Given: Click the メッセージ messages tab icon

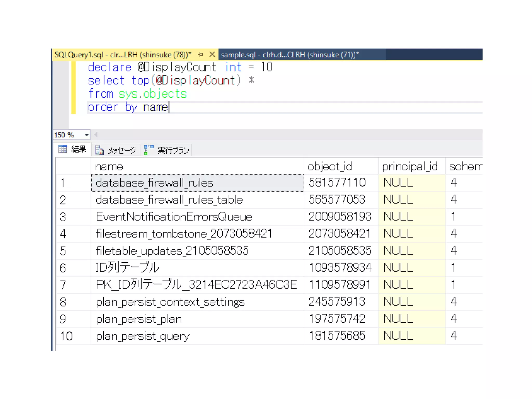Looking at the screenshot, I should click(x=99, y=150).
